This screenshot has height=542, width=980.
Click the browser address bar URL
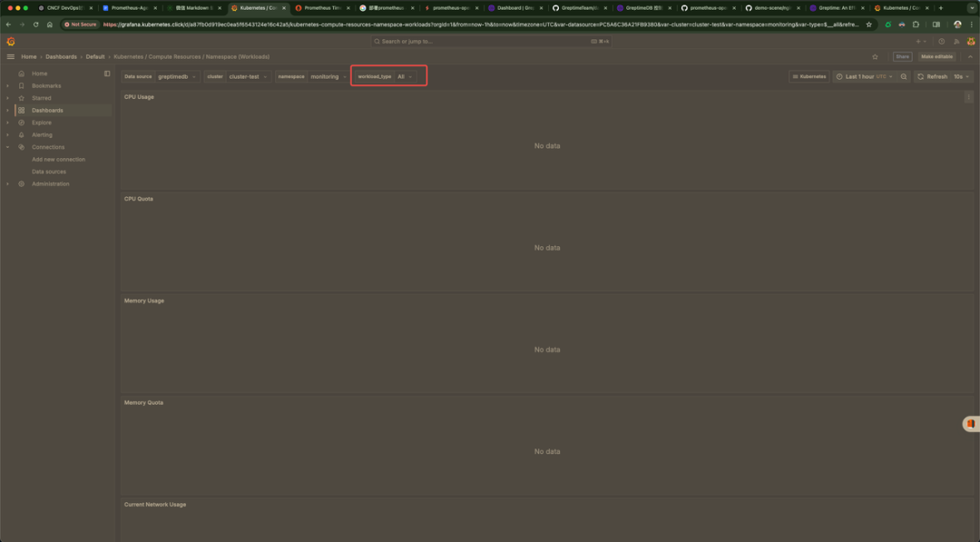point(481,25)
